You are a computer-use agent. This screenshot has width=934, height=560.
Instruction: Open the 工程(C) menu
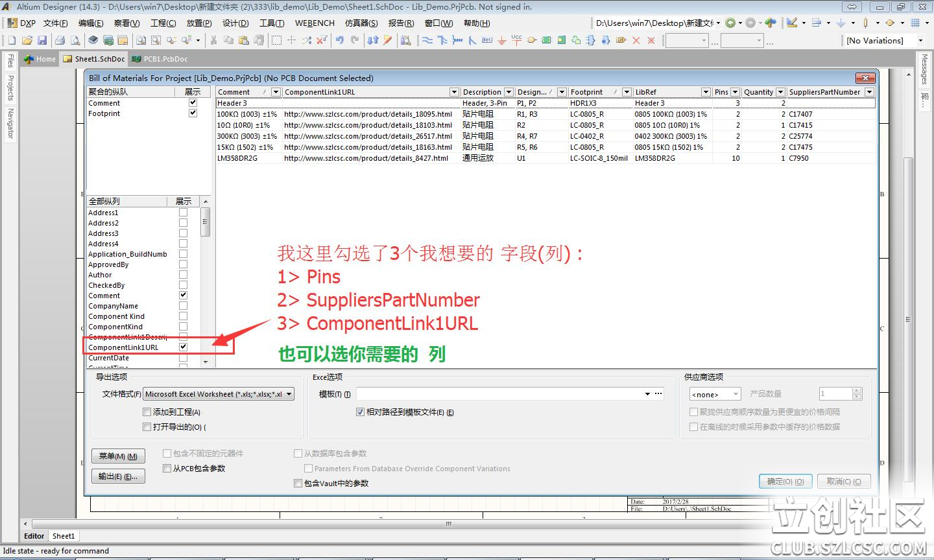pyautogui.click(x=163, y=23)
